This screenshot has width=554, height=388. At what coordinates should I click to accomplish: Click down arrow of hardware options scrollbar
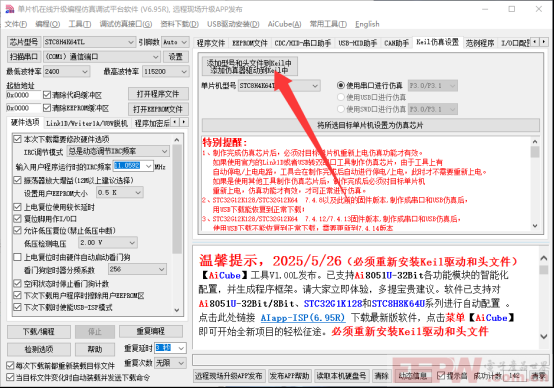[x=177, y=310]
